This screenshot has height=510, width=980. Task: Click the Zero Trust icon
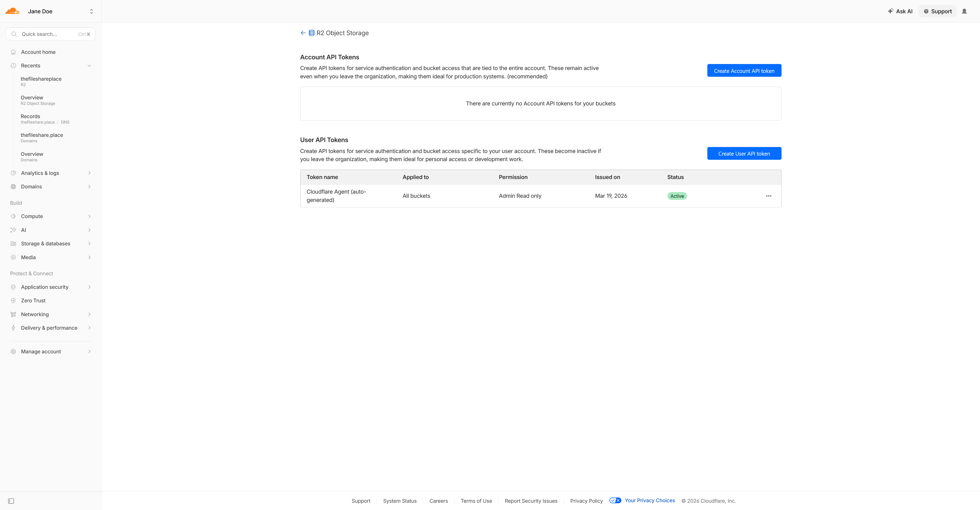click(x=13, y=301)
